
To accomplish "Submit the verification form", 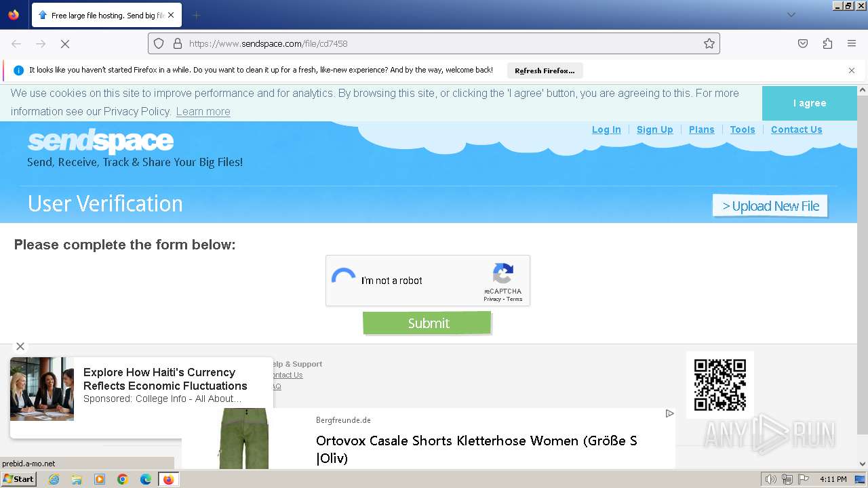I will (427, 323).
